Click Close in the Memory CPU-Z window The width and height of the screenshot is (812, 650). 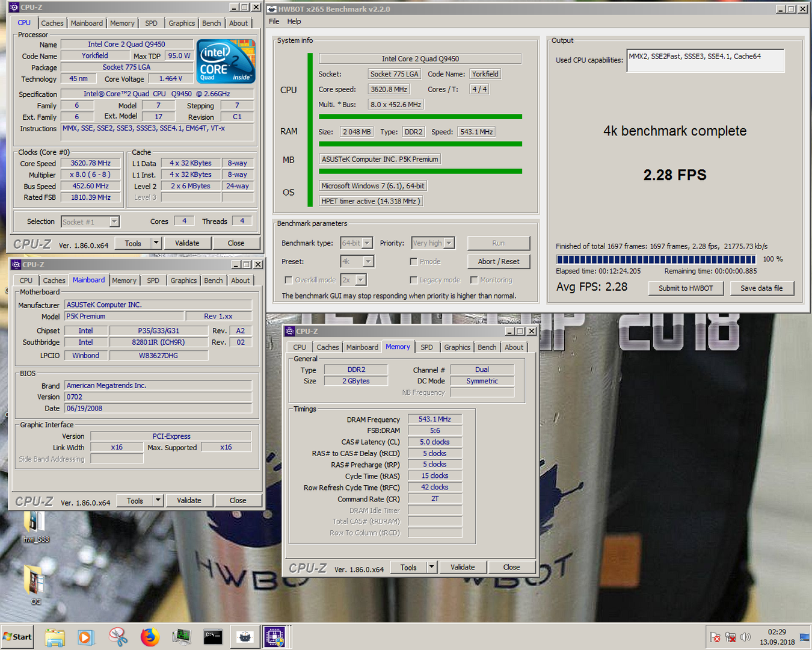pos(511,568)
